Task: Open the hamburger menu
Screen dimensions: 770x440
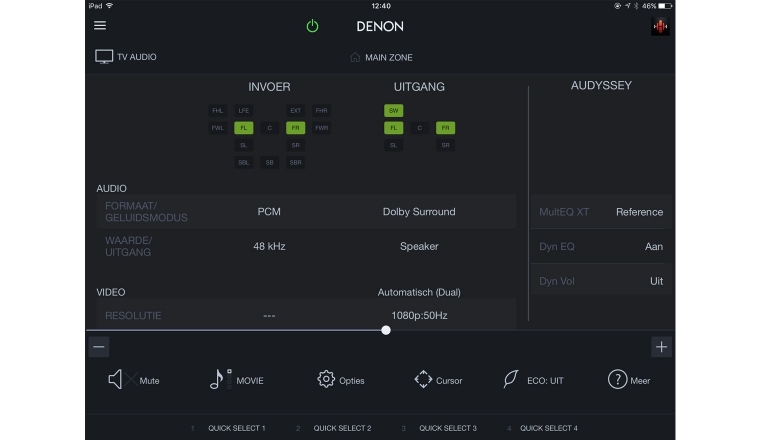Action: [x=100, y=26]
